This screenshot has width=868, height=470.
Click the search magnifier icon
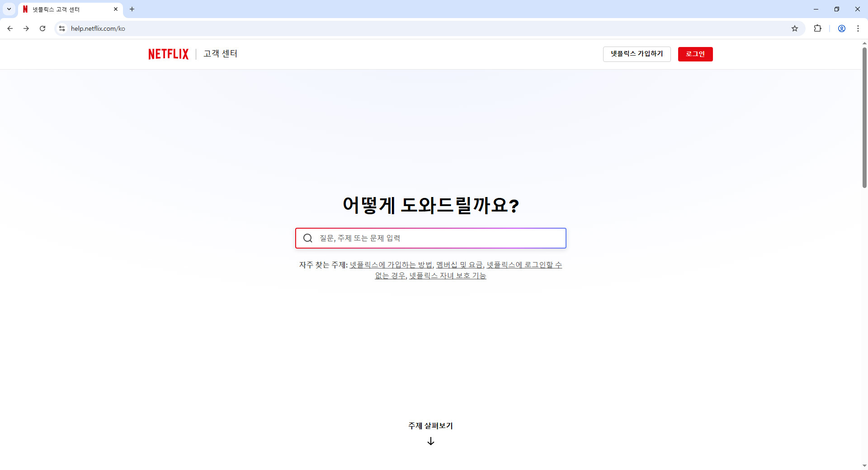(308, 238)
